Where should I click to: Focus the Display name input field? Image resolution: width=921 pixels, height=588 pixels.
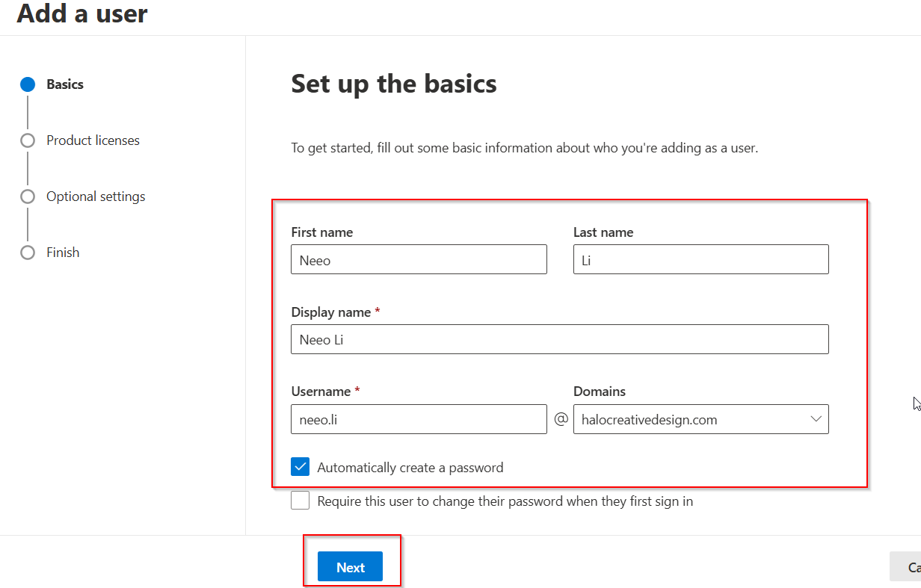tap(559, 339)
